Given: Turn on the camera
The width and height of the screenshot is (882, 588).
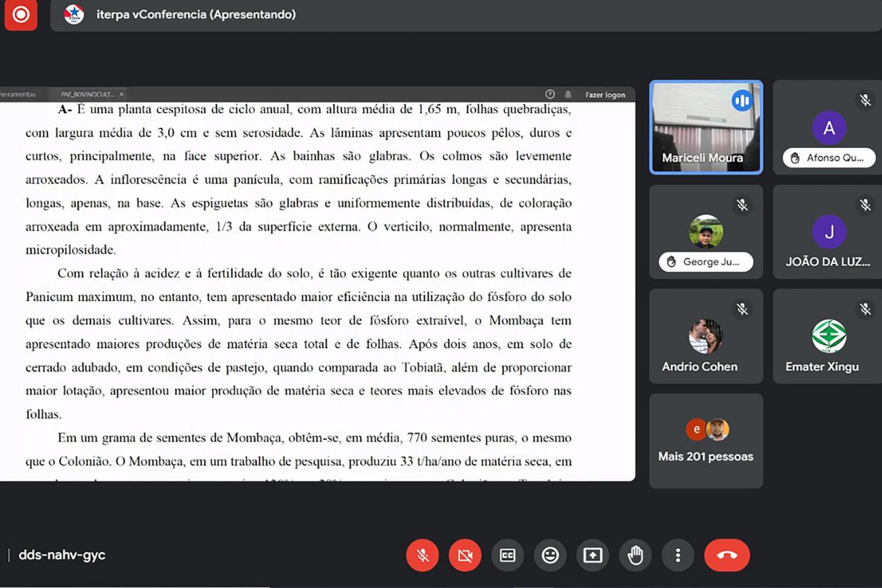Looking at the screenshot, I should pos(465,555).
